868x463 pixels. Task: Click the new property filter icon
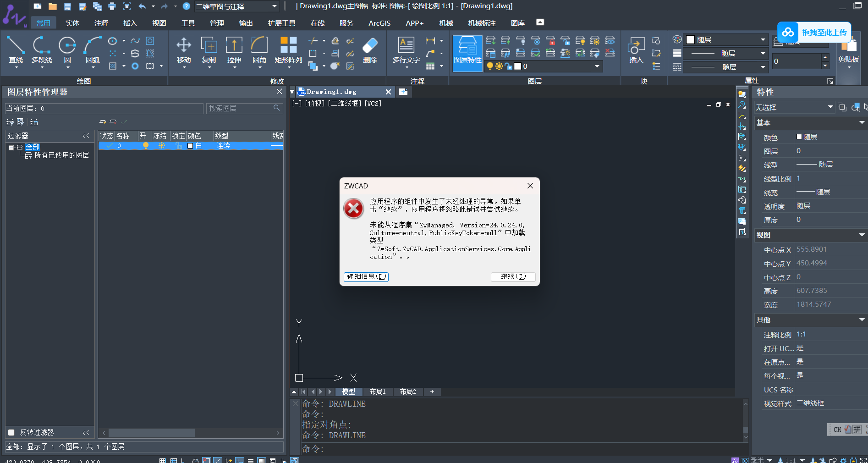click(10, 122)
